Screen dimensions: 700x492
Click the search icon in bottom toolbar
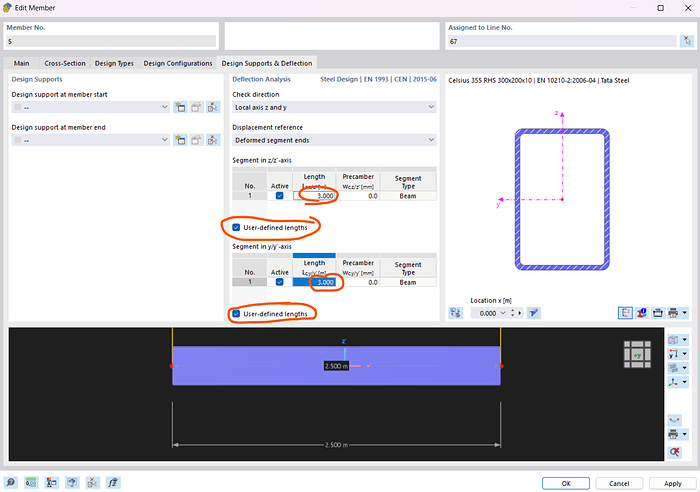(x=11, y=482)
